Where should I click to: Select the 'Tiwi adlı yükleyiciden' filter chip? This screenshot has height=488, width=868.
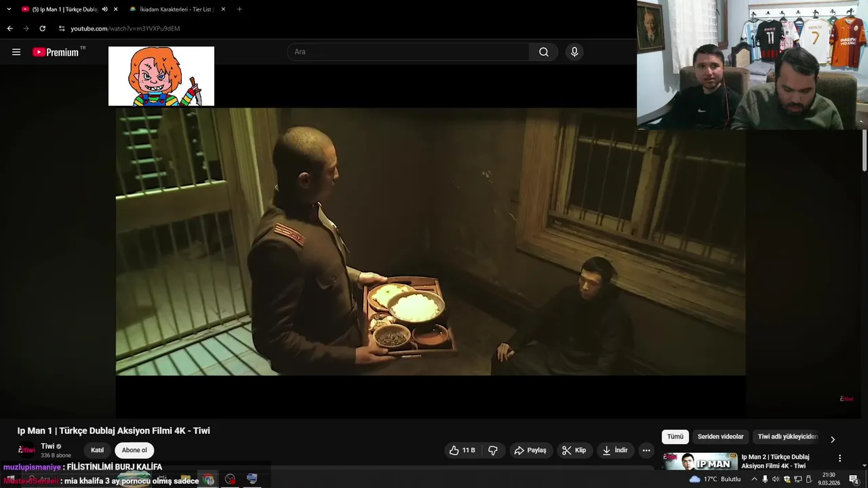788,437
